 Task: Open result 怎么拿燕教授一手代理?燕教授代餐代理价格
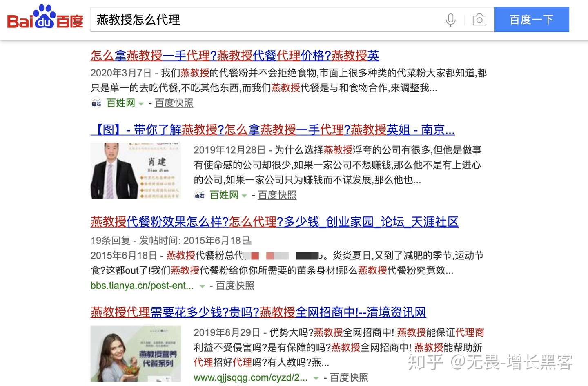click(235, 55)
